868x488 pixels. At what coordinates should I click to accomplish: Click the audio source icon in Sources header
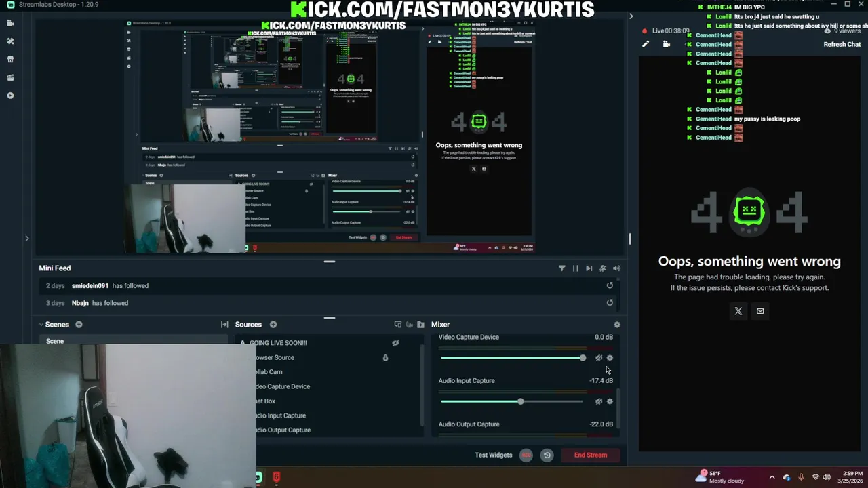(x=409, y=325)
